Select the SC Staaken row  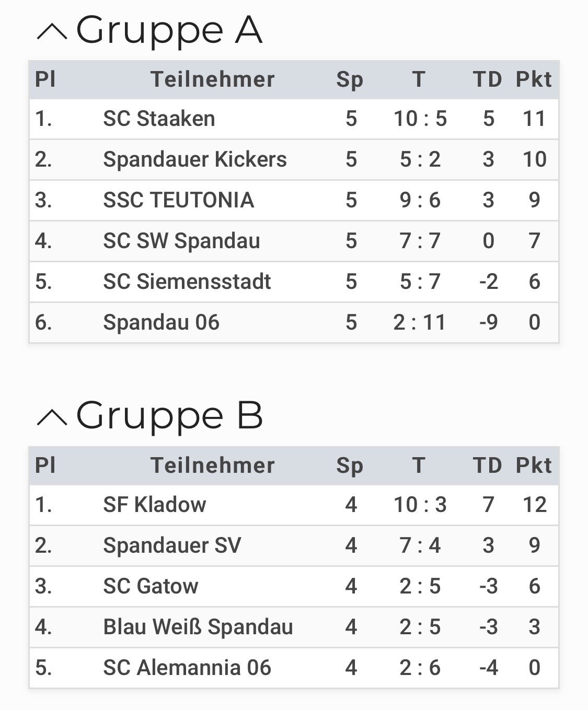coord(294,119)
